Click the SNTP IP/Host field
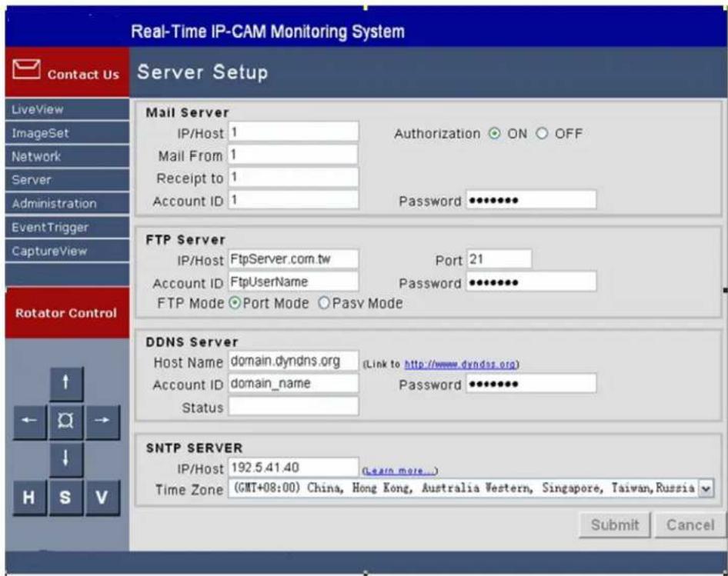This screenshot has width=728, height=576. pyautogui.click(x=293, y=468)
